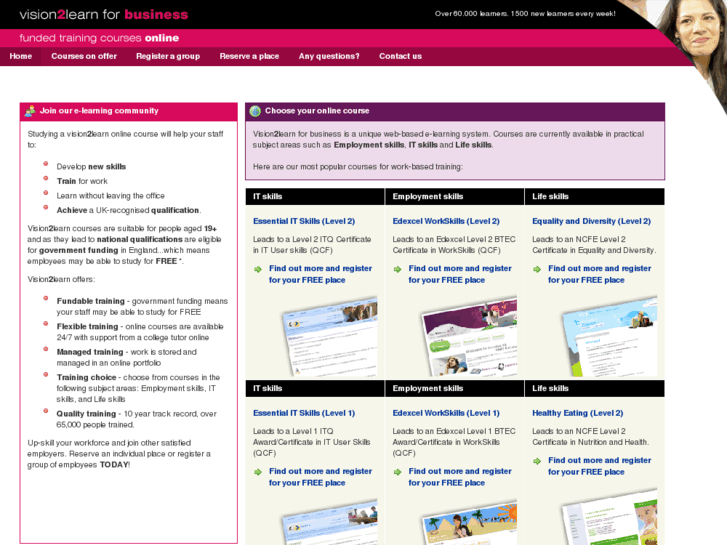Screen dimensions: 727x545
Task: Open Equality and Diversity (Level 2) link
Action: [592, 221]
